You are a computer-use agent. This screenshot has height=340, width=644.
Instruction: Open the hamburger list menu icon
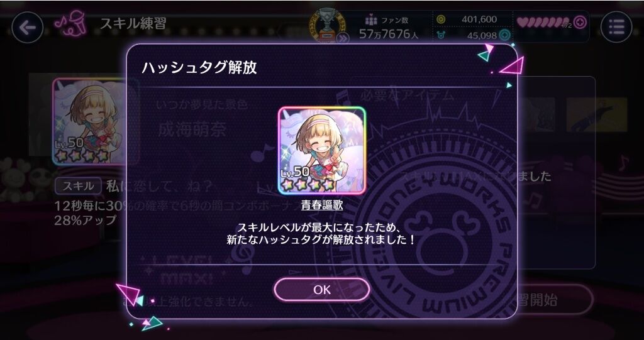click(x=616, y=27)
